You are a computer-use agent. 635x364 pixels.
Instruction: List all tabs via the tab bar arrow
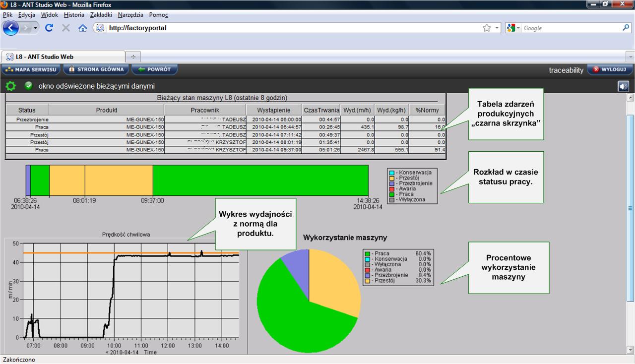pyautogui.click(x=630, y=57)
